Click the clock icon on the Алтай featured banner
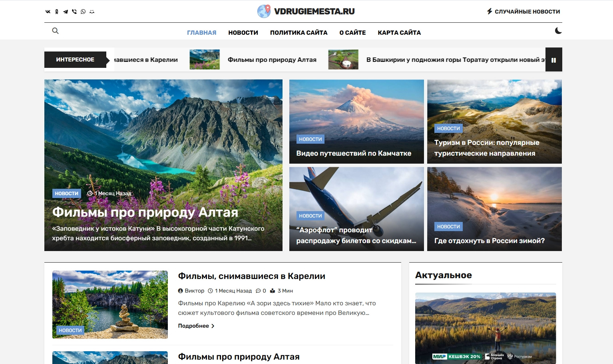 point(90,193)
